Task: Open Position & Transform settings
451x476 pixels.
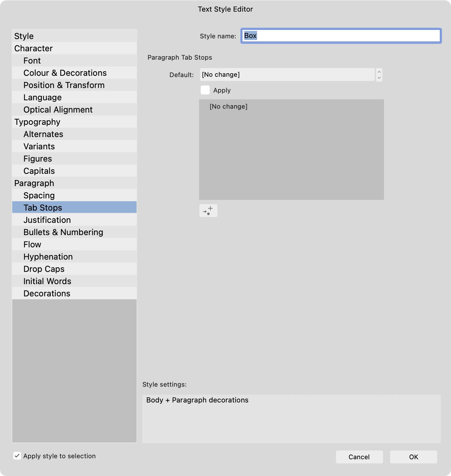Action: point(64,85)
